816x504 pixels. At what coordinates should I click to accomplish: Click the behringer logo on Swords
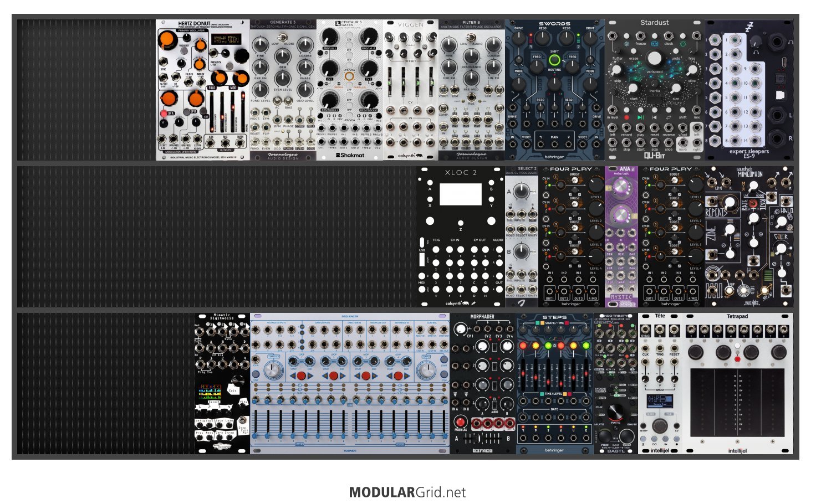click(554, 157)
